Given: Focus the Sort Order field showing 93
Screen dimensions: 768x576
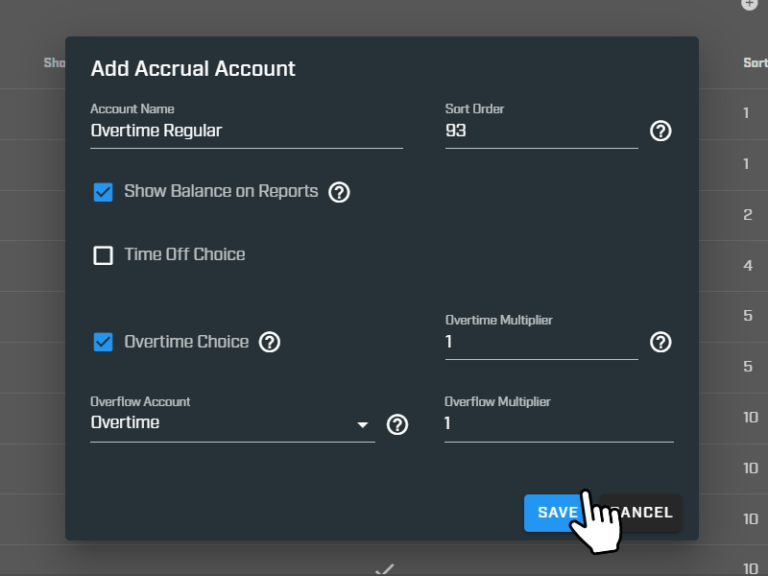Looking at the screenshot, I should pyautogui.click(x=540, y=131).
